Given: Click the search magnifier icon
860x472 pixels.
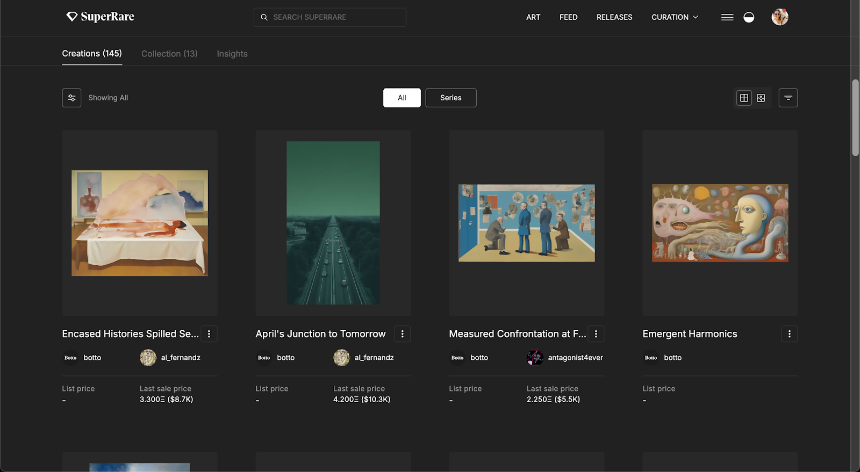Looking at the screenshot, I should (x=264, y=17).
